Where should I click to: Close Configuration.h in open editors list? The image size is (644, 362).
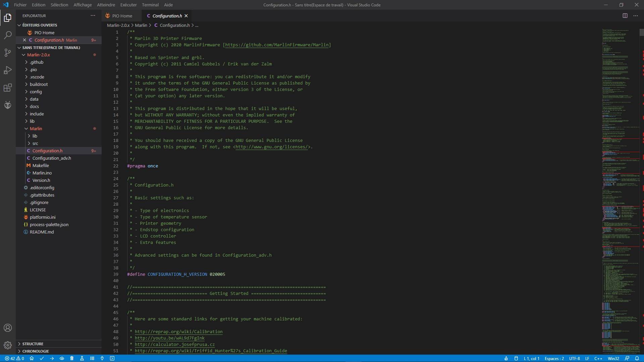(24, 40)
